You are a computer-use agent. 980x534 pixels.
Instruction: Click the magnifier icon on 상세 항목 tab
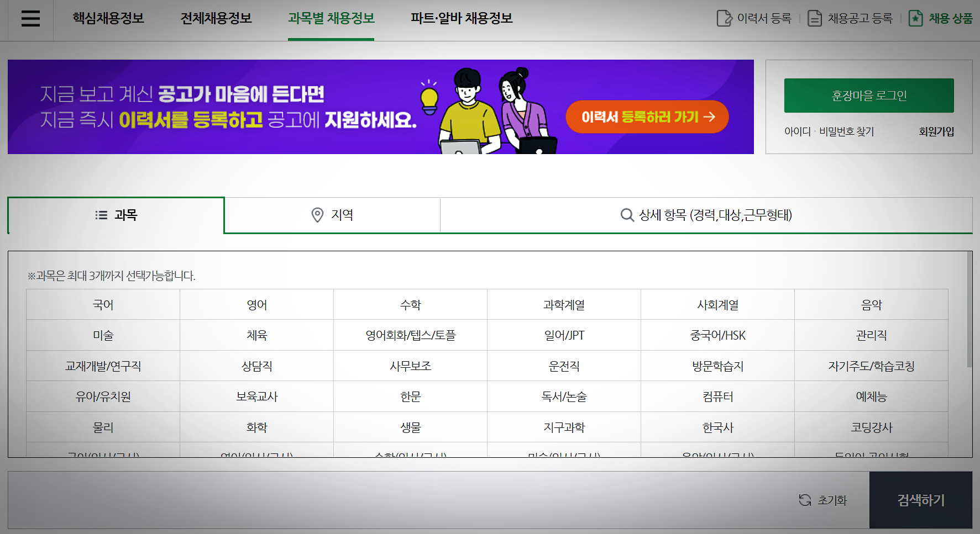(626, 215)
